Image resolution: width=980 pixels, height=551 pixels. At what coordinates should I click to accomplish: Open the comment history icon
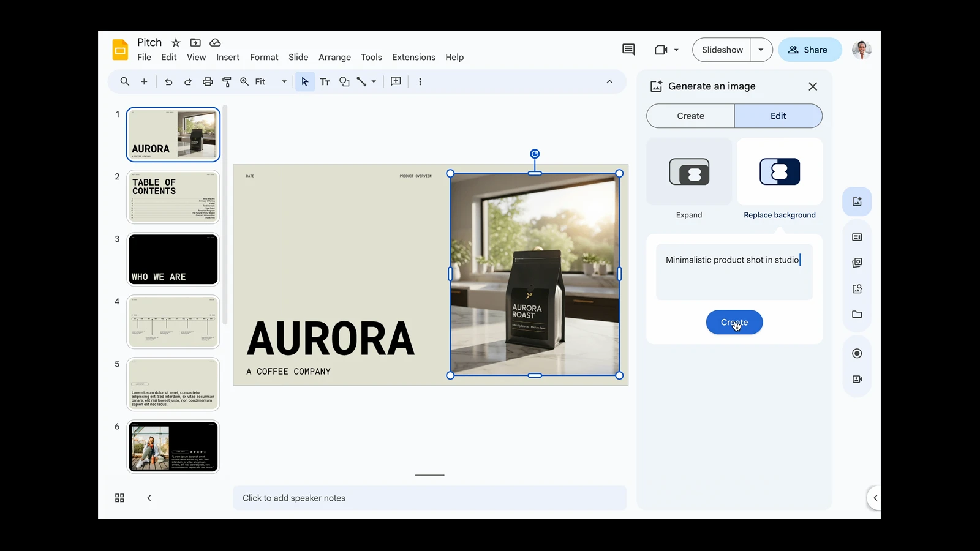coord(628,50)
